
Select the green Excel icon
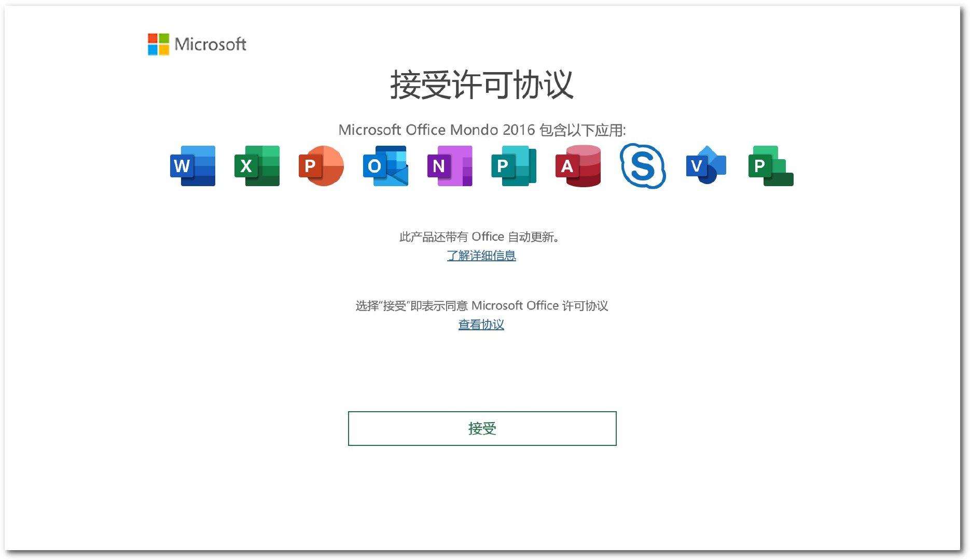tap(257, 166)
